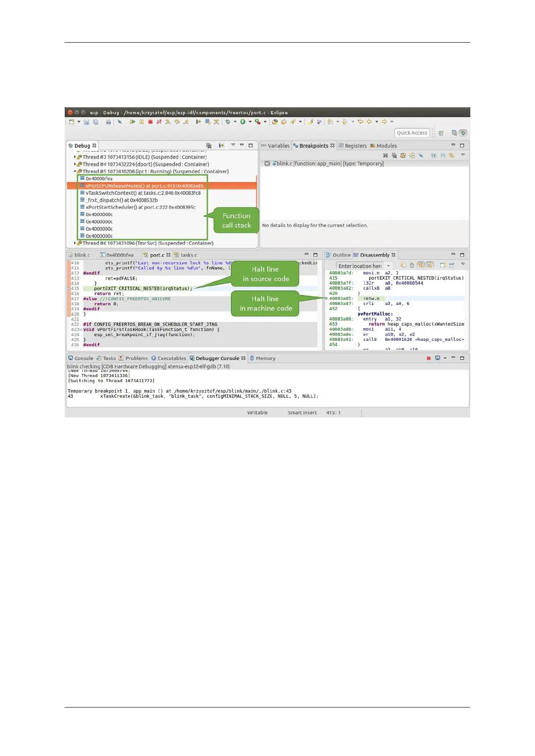Click the C/C++ perspective icon beside Debug
Image resolution: width=535 pixels, height=756 pixels.
tap(455, 133)
